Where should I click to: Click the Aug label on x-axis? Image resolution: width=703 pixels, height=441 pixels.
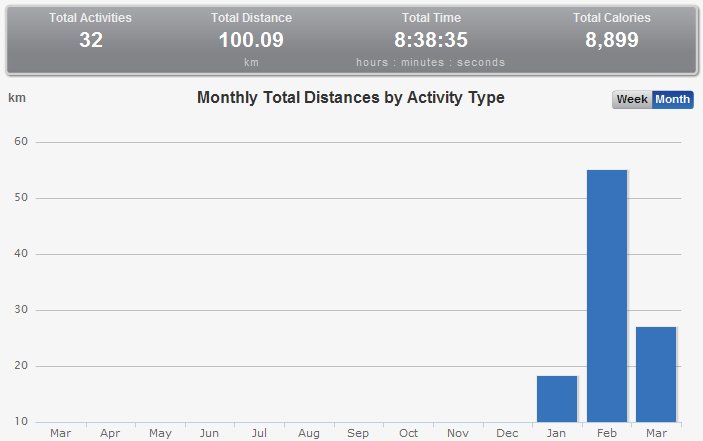point(309,434)
